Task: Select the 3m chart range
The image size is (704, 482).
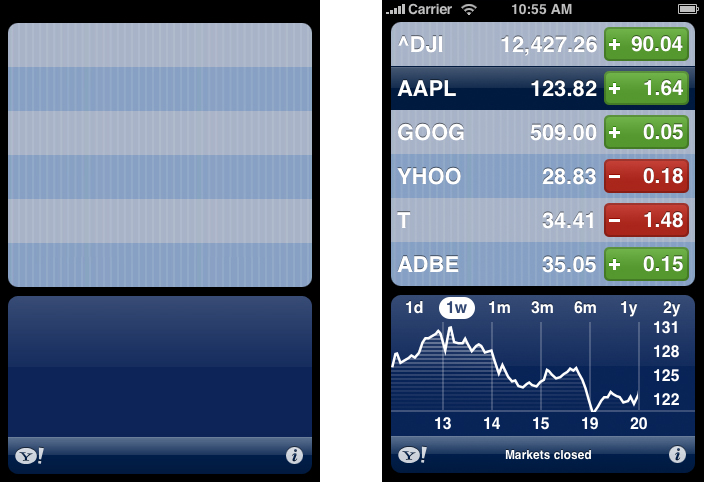Action: (x=542, y=308)
